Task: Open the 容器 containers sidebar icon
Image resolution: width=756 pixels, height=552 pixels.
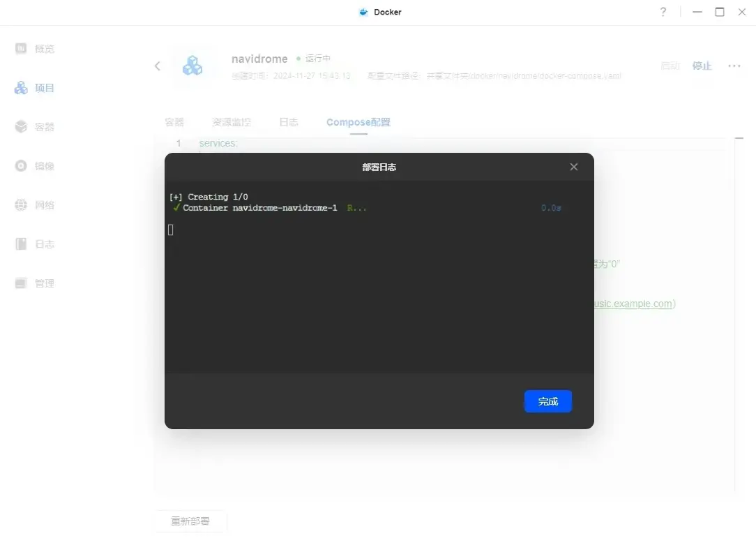Action: coord(21,126)
